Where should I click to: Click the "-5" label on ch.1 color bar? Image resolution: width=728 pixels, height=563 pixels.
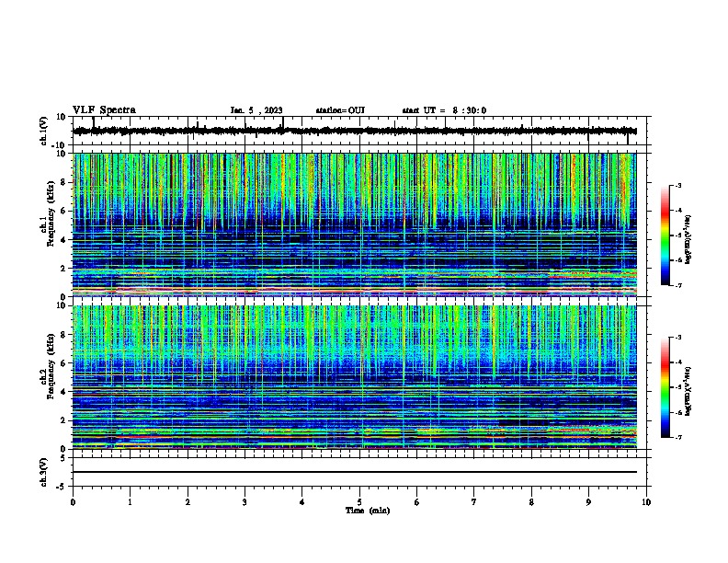(x=678, y=236)
